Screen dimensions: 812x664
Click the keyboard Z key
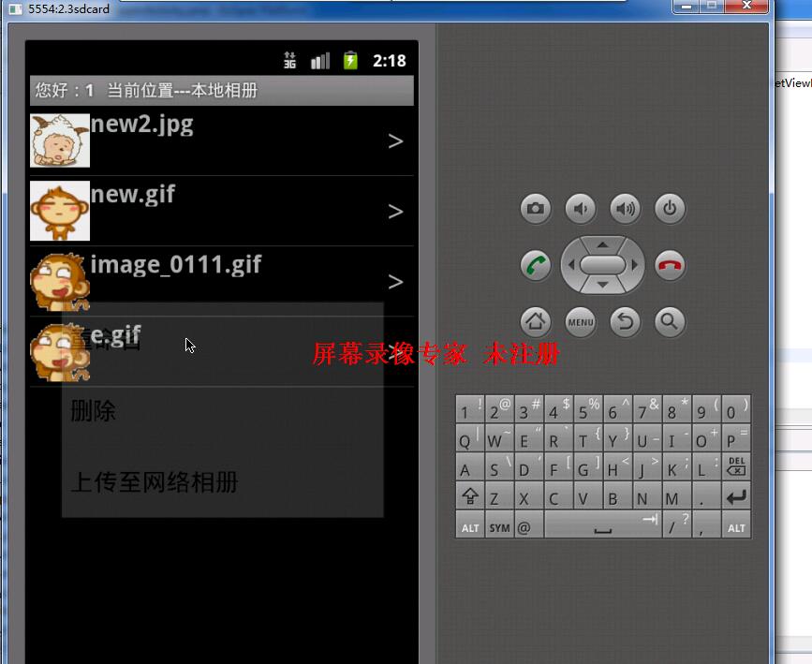(500, 495)
